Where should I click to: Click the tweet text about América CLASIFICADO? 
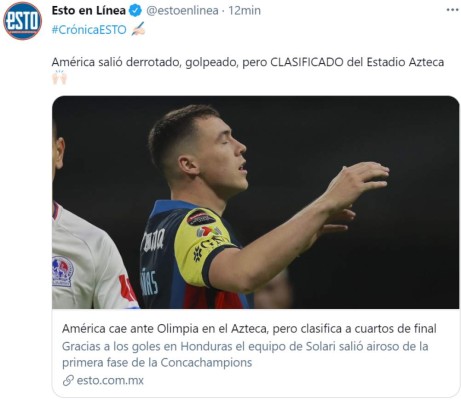[248, 62]
